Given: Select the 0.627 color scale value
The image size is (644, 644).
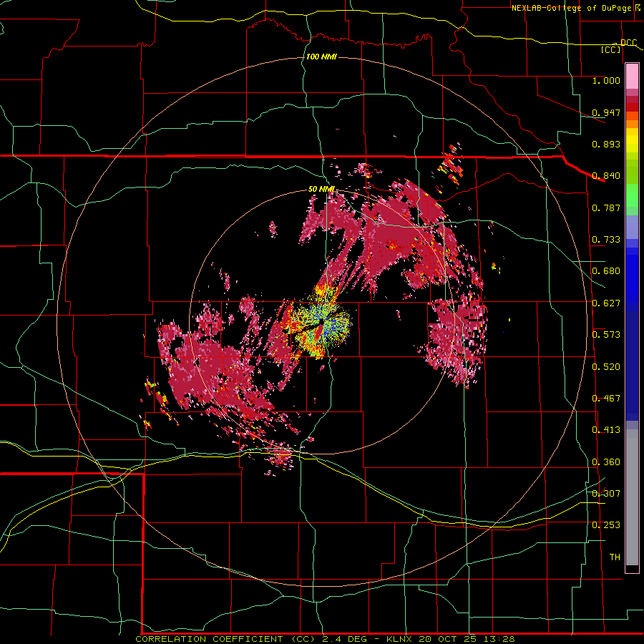Looking at the screenshot, I should click(606, 303).
